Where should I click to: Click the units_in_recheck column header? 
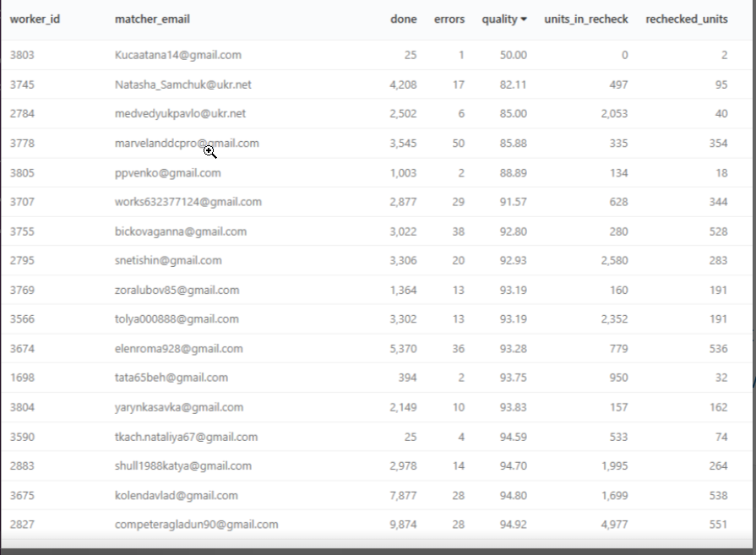(586, 19)
